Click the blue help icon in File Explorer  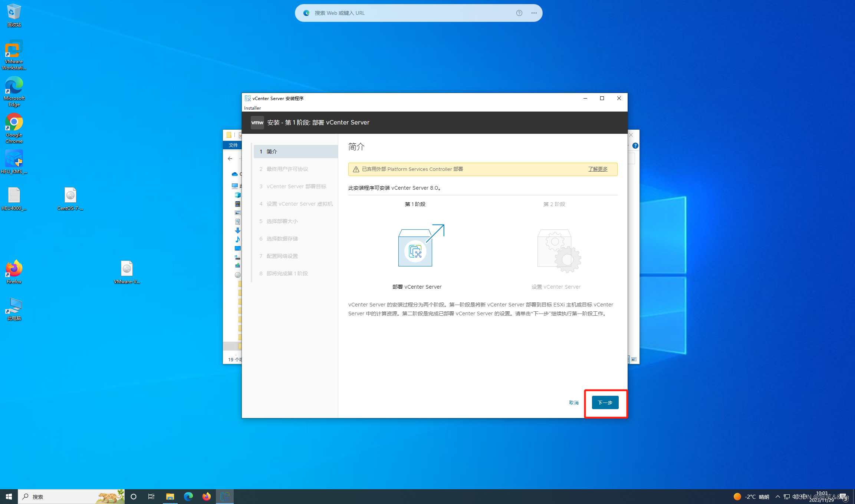[635, 146]
